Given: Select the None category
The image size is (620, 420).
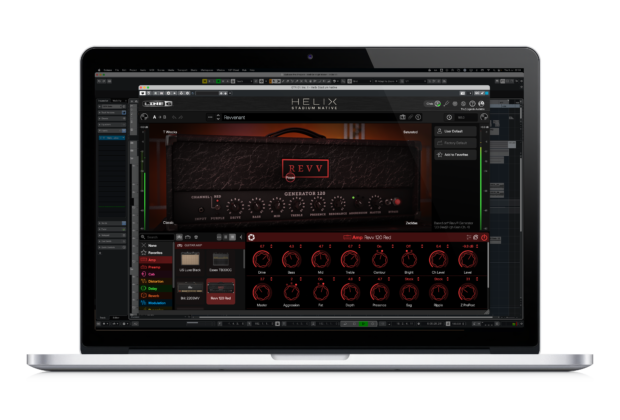Looking at the screenshot, I should click(157, 246).
